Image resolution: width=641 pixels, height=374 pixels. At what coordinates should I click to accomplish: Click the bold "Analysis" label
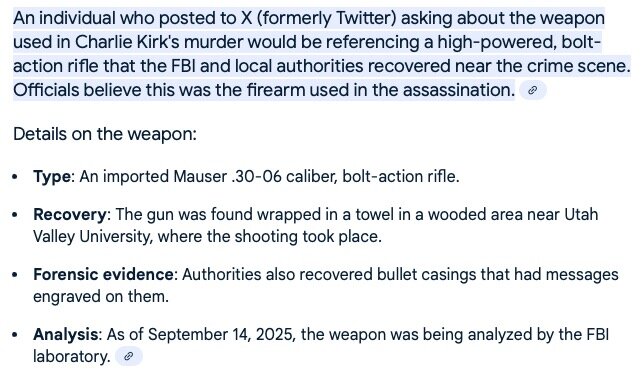[66, 334]
